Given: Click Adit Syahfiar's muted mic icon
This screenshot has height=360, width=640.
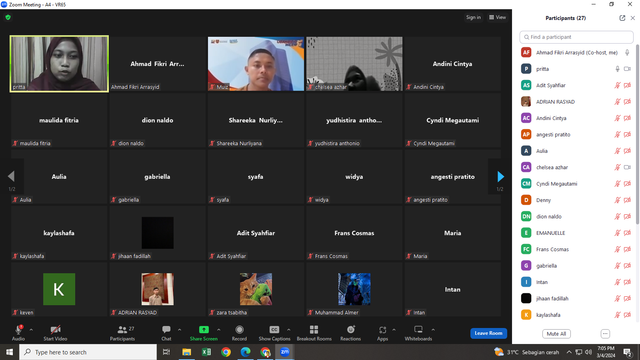Looking at the screenshot, I should pos(617,85).
